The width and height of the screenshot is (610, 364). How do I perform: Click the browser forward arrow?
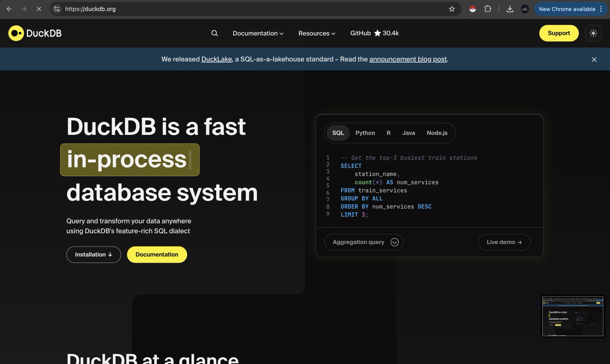pyautogui.click(x=24, y=9)
